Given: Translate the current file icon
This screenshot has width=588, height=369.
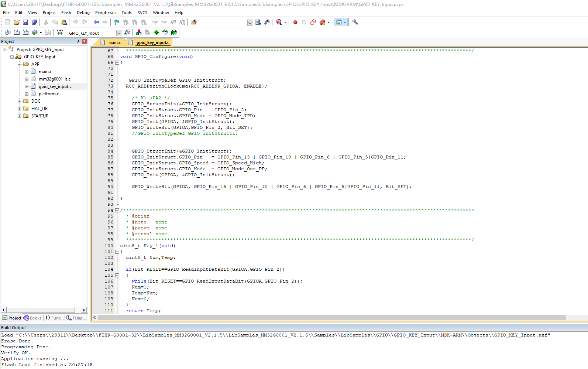Looking at the screenshot, I should (x=8, y=33).
